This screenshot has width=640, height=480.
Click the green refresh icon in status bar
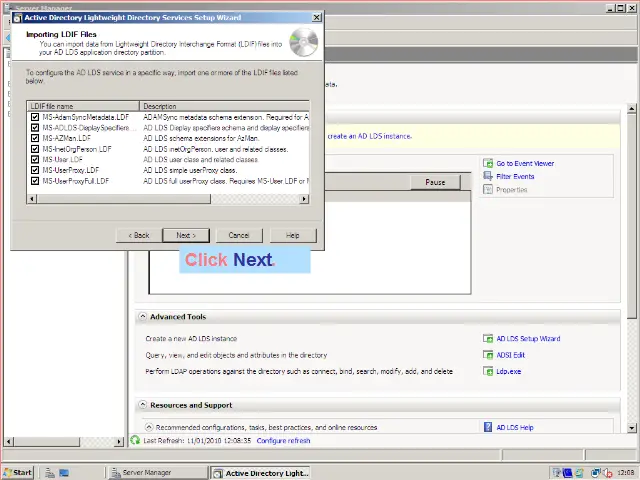(135, 440)
